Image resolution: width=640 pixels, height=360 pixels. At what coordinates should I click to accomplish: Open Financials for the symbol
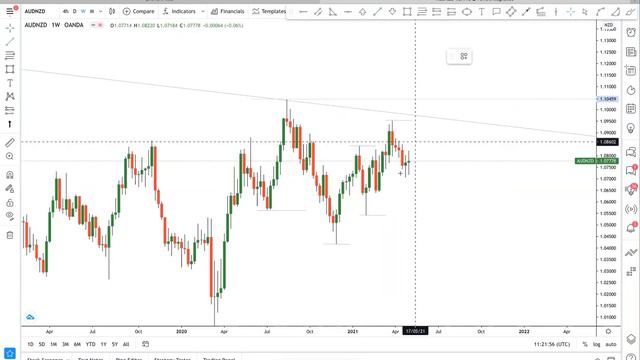click(x=227, y=11)
